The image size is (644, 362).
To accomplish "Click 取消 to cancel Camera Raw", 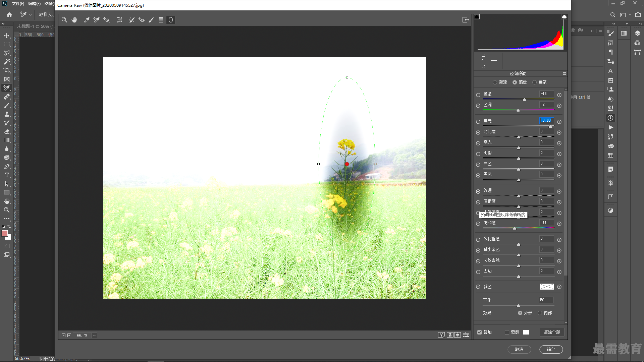I will (519, 349).
